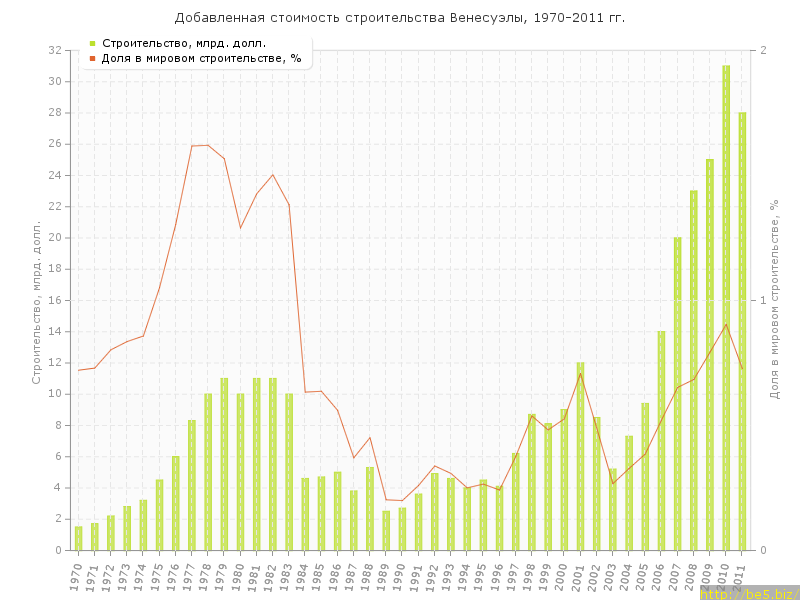
Task: Click the orange line peak at 1982
Action: coord(273,175)
